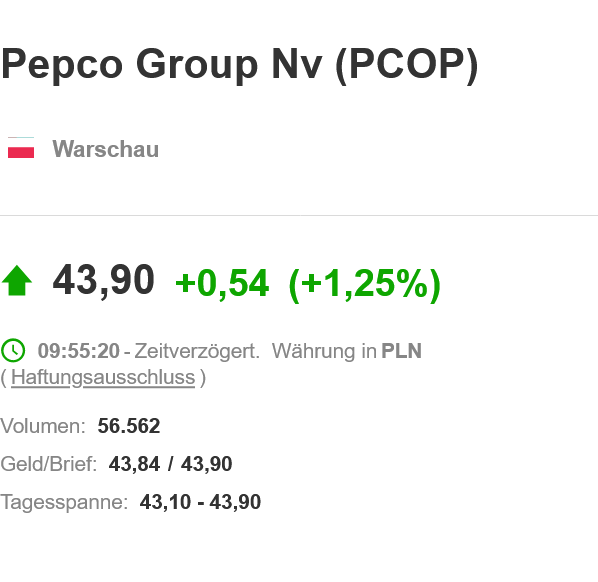Click the Geld/Brief label
598x582 pixels.
point(48,464)
